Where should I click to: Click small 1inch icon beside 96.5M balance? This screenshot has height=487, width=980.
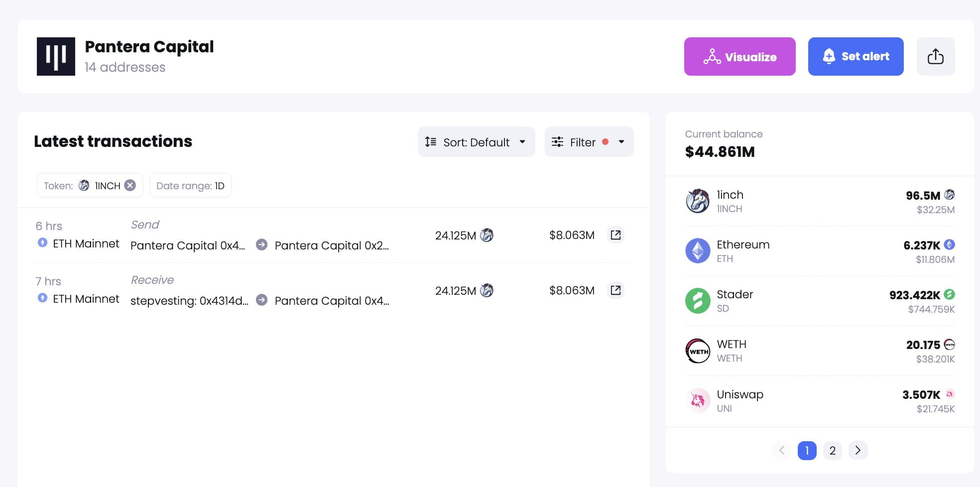[x=949, y=195]
